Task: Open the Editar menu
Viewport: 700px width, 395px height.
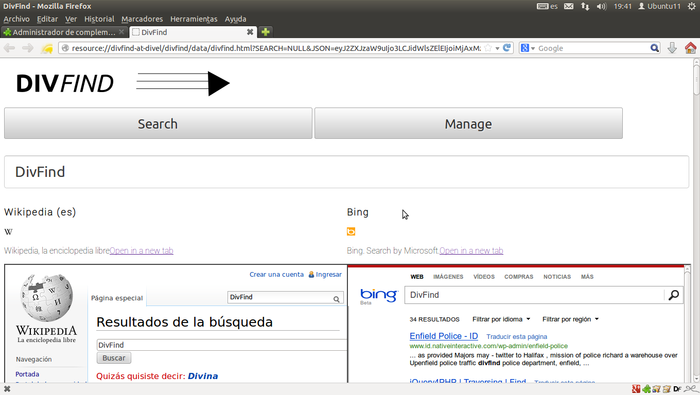Action: (x=47, y=19)
